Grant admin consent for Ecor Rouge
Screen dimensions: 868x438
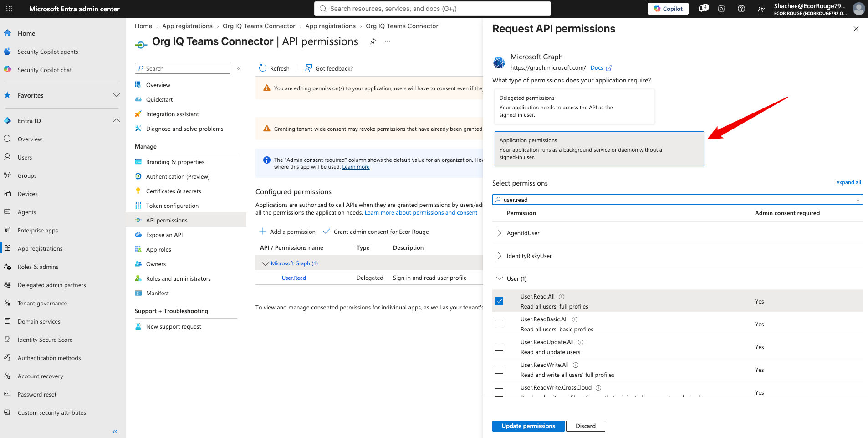click(x=376, y=232)
